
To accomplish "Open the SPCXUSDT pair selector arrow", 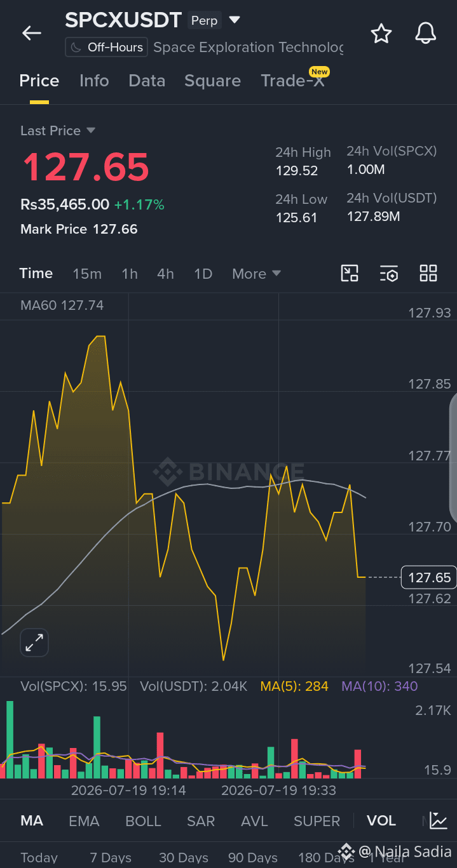I will point(235,20).
